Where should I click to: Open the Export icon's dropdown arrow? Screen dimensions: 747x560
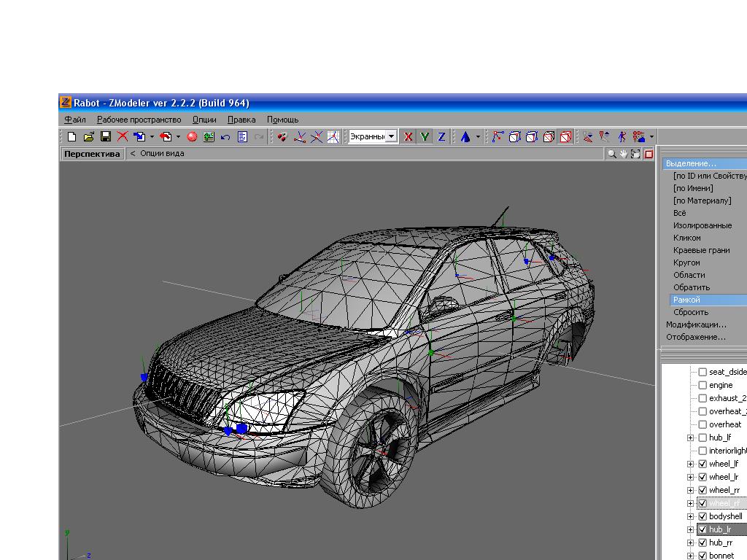click(x=178, y=137)
